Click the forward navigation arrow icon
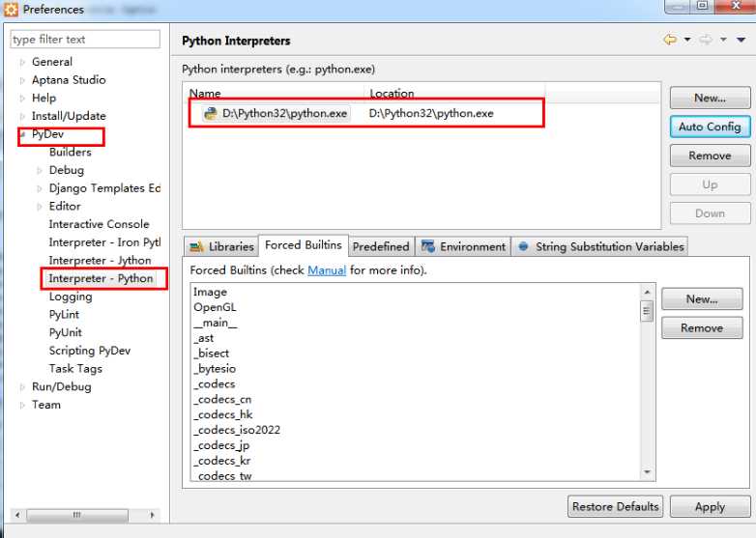Image resolution: width=756 pixels, height=538 pixels. [706, 40]
